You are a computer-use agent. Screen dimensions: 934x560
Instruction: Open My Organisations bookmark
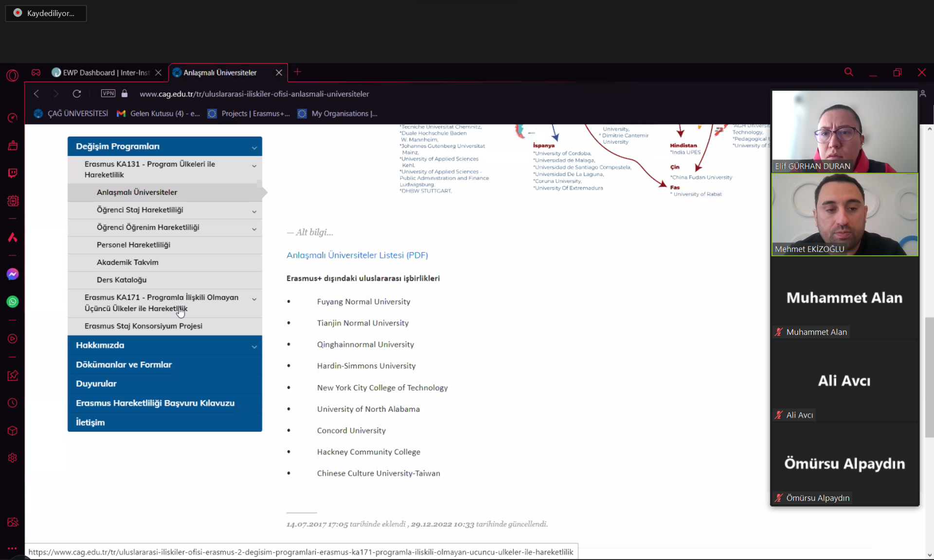[338, 113]
